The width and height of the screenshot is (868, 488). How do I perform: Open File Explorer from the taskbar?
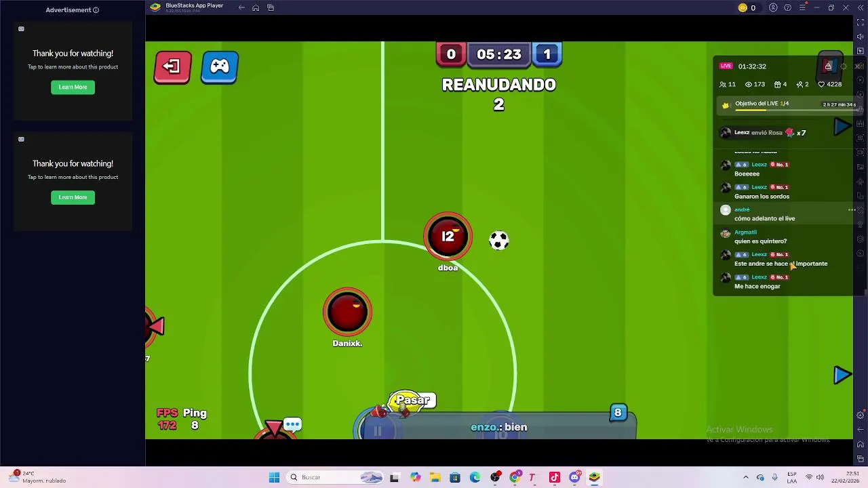(435, 477)
